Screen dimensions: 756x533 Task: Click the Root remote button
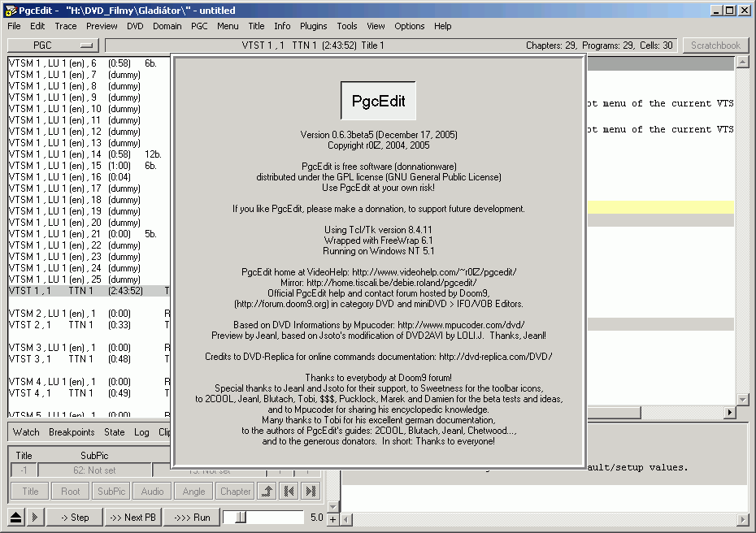(71, 491)
